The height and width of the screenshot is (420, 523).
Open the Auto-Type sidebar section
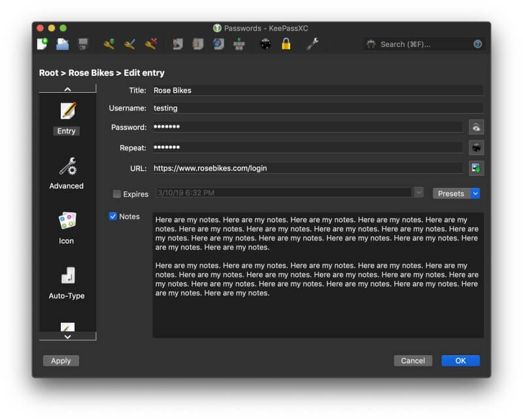67,283
